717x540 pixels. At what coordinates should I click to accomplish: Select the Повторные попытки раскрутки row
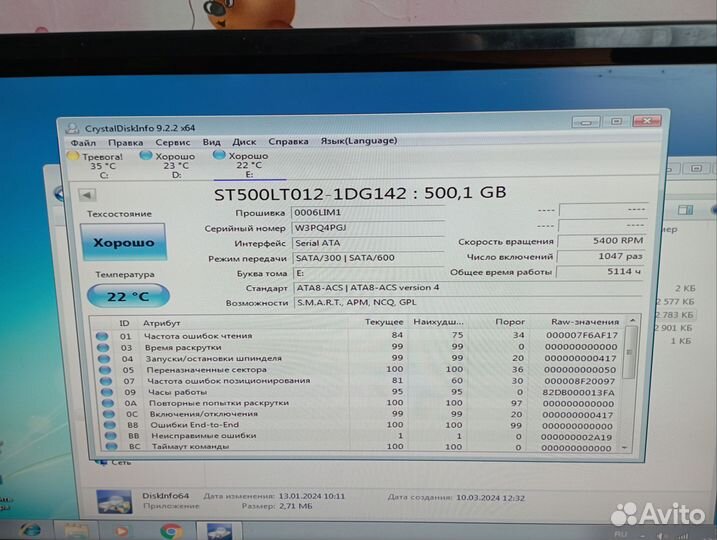point(358,403)
